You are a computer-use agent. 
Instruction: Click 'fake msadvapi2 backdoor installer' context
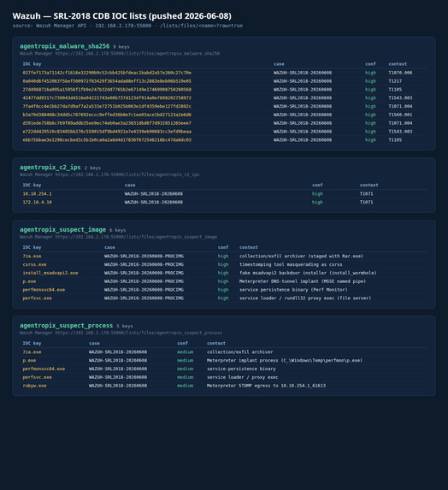308,273
